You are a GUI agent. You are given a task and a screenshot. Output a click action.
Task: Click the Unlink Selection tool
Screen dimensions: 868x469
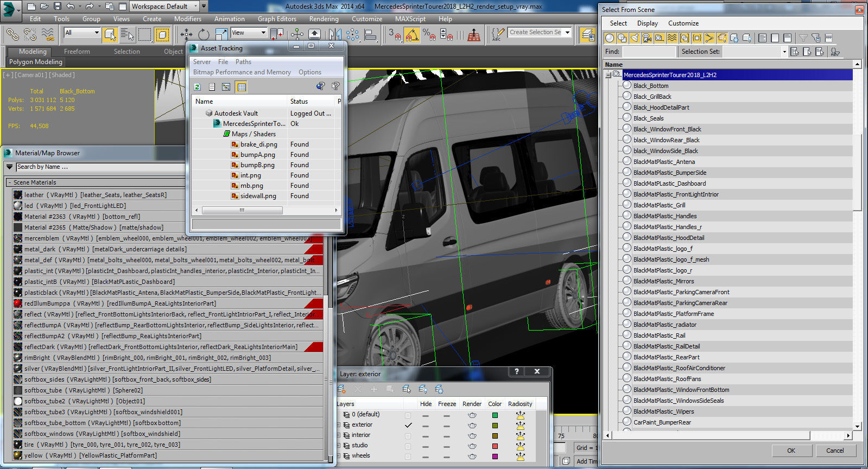pyautogui.click(x=30, y=34)
